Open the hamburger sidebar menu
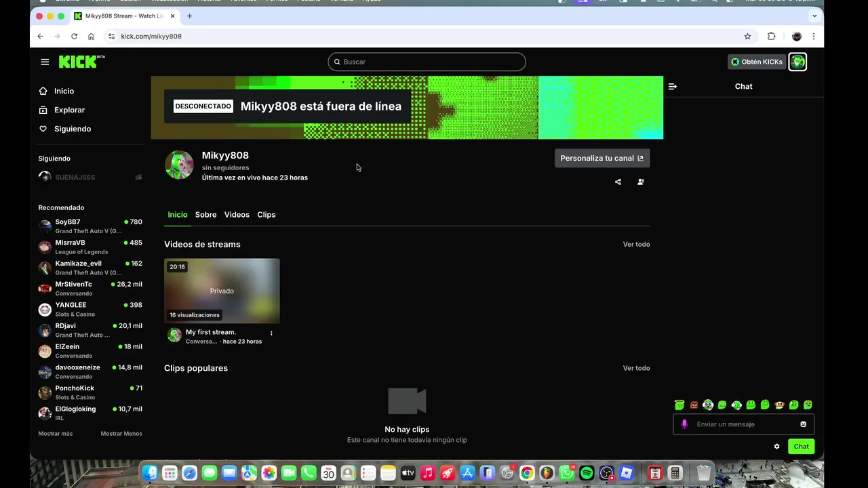This screenshot has height=488, width=868. (x=45, y=62)
